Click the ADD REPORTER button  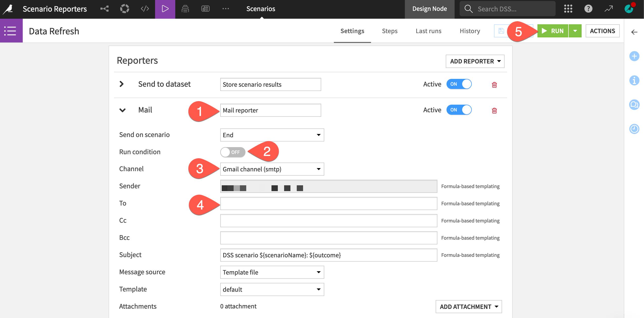click(475, 61)
